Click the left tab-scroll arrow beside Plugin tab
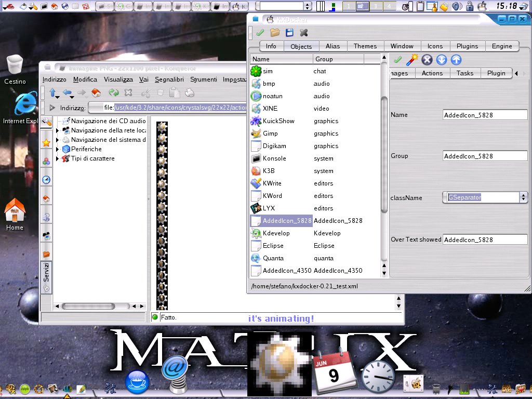Viewport: 532px width, 399px height. [x=516, y=73]
